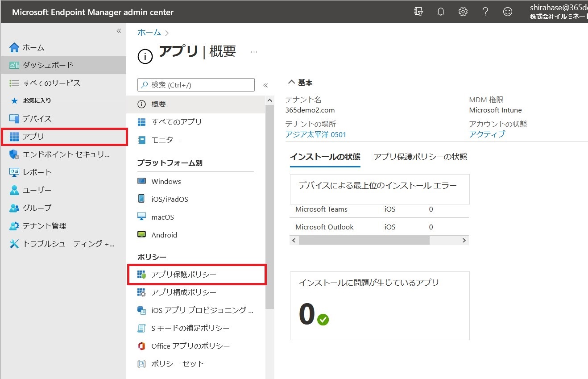Send feedback with the smiley icon
The width and height of the screenshot is (588, 379).
(x=508, y=12)
